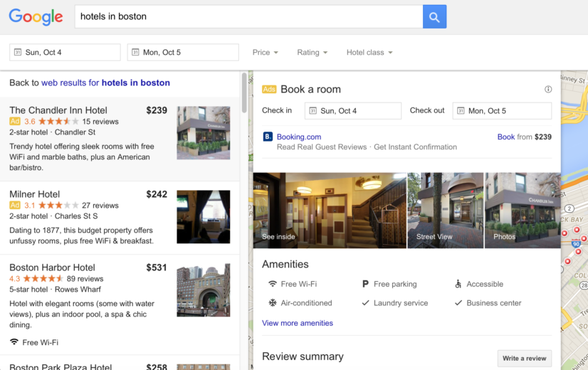Click the Business center checkmark icon
Image resolution: width=588 pixels, height=370 pixels.
pyautogui.click(x=458, y=302)
